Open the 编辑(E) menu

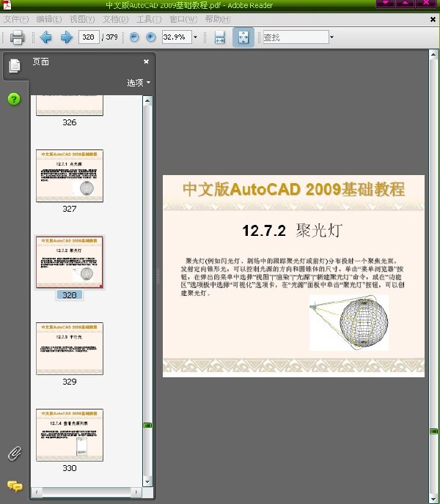49,19
